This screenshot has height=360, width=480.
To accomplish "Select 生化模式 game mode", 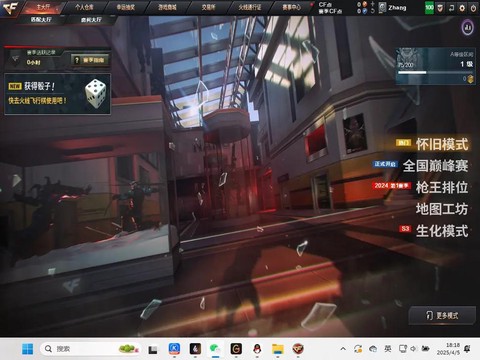I will (442, 231).
